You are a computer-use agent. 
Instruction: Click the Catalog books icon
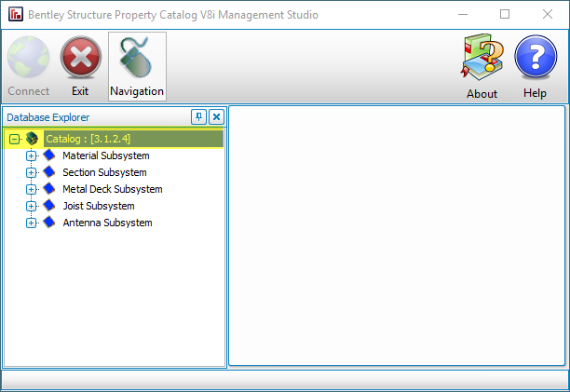point(32,139)
